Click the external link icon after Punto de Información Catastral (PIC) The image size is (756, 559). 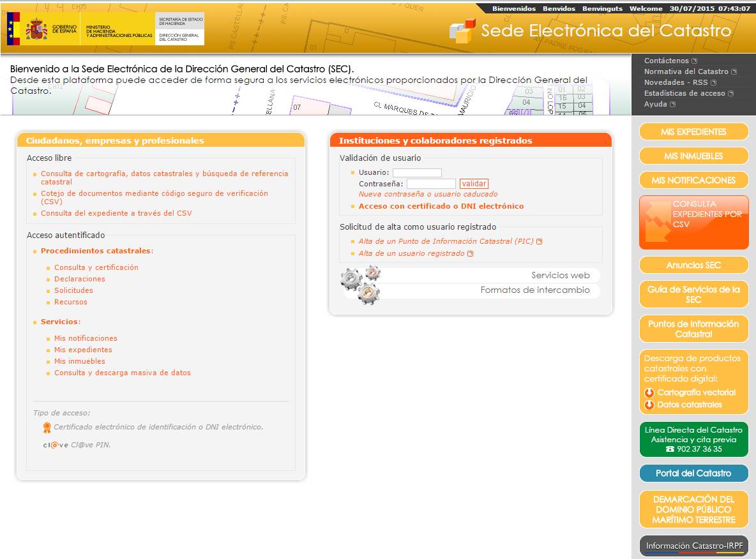tap(540, 241)
